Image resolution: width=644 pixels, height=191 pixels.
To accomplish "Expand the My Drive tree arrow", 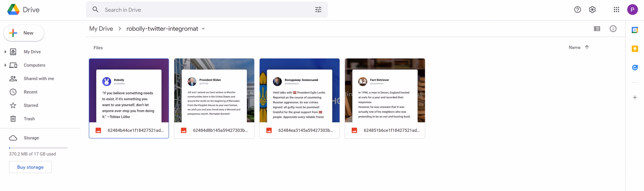I will tap(5, 52).
